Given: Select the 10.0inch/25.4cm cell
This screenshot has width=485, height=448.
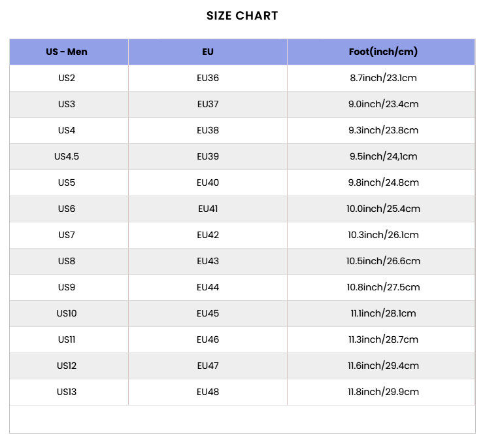Looking at the screenshot, I should tap(383, 209).
